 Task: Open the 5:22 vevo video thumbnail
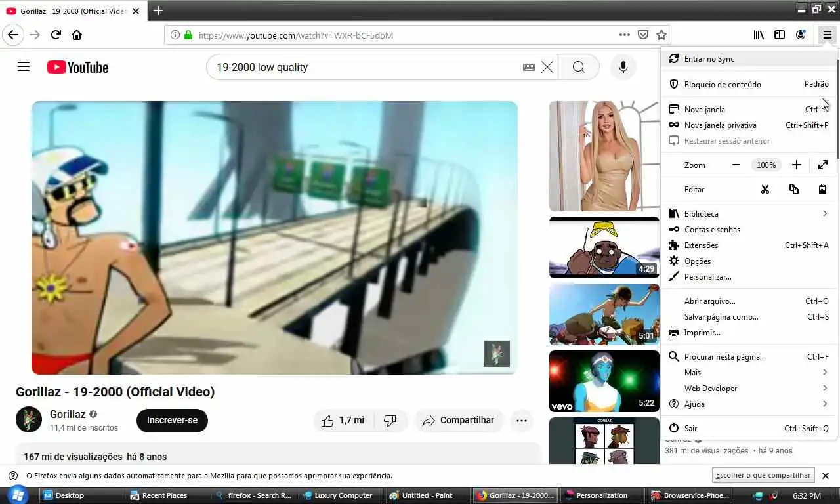click(604, 381)
